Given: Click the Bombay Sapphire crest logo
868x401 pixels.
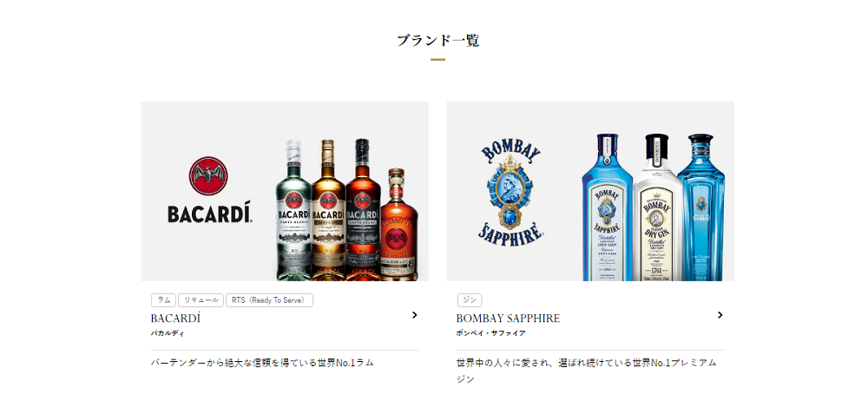Looking at the screenshot, I should pos(510,191).
